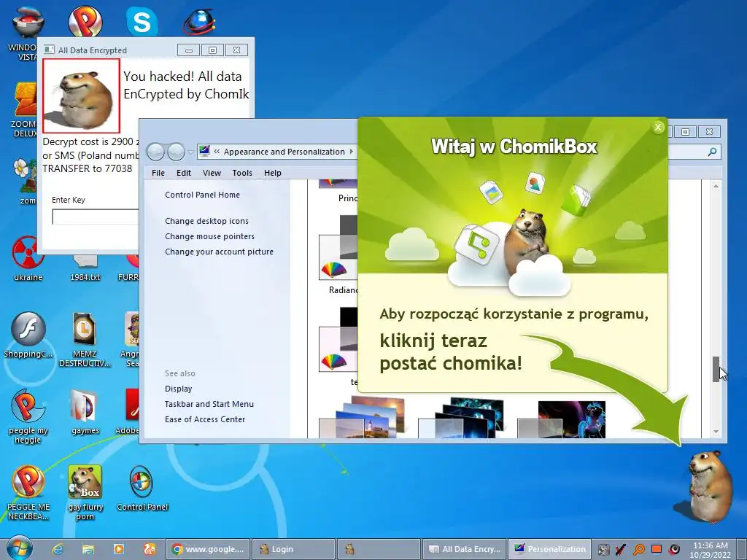Select the PEGGLE ME NECKBEA... desktop icon
747x560 pixels.
tap(28, 493)
